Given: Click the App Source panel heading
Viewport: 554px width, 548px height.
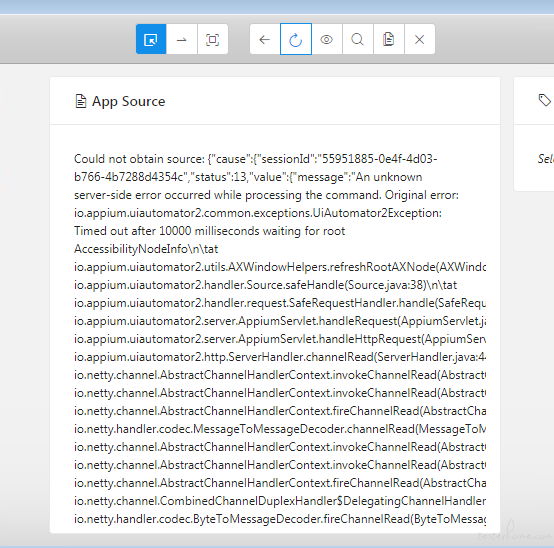Looking at the screenshot, I should pyautogui.click(x=129, y=101).
